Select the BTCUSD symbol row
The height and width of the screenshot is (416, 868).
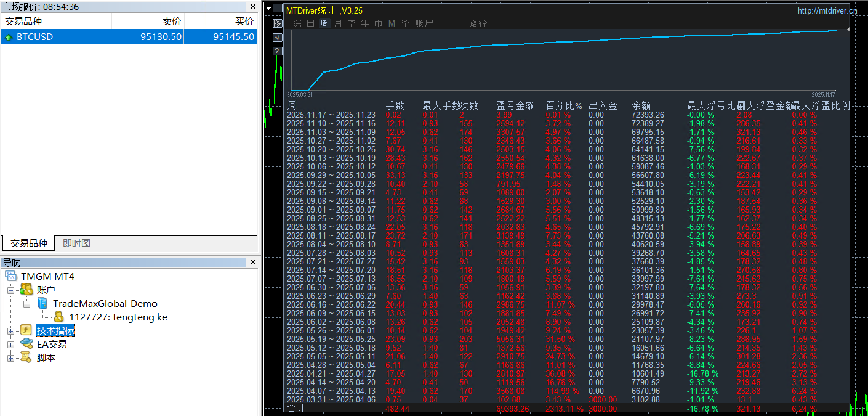[x=129, y=37]
